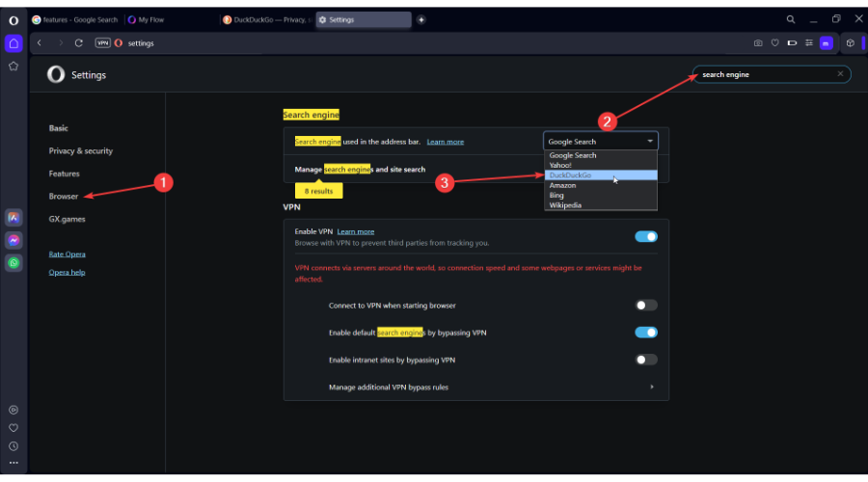Viewport: 868px width, 482px height.
Task: Open the Aria AI sidebar icon
Action: [x=14, y=218]
